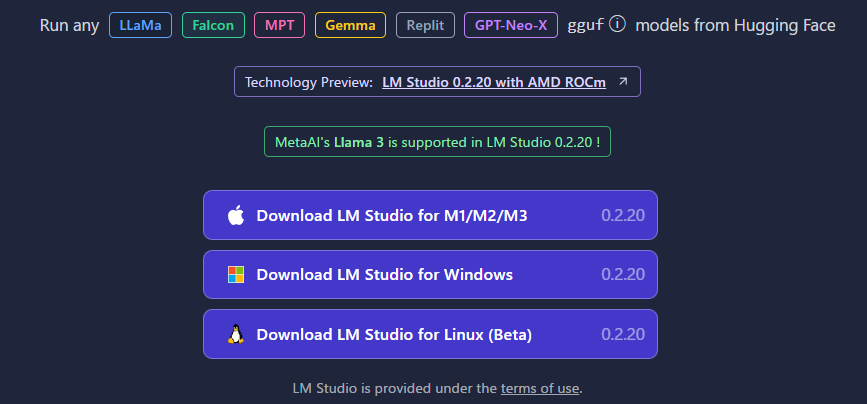Download LM Studio for Linux (Beta)
This screenshot has height=404, width=867.
point(430,334)
